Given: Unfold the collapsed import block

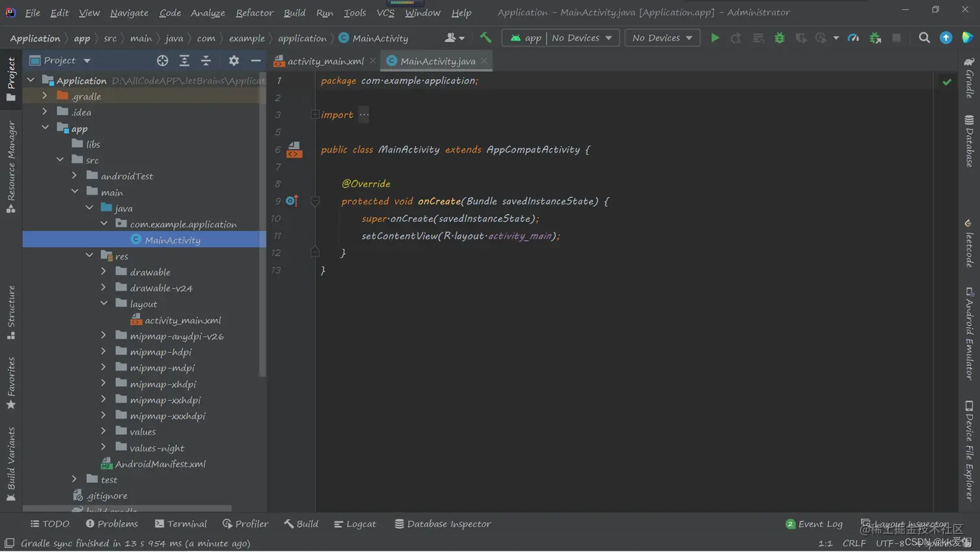Looking at the screenshot, I should coord(315,115).
